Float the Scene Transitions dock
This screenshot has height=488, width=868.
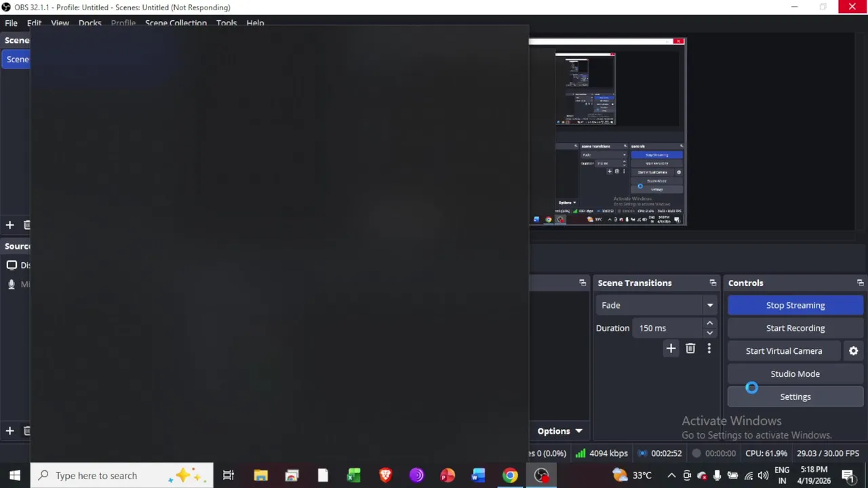(713, 283)
